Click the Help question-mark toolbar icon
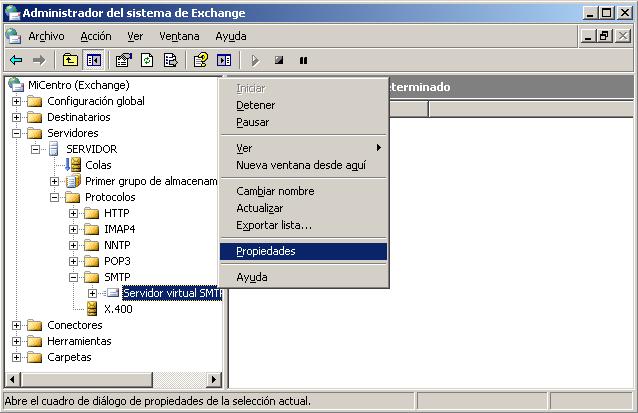Screen dimensions: 638x413 coord(201,60)
